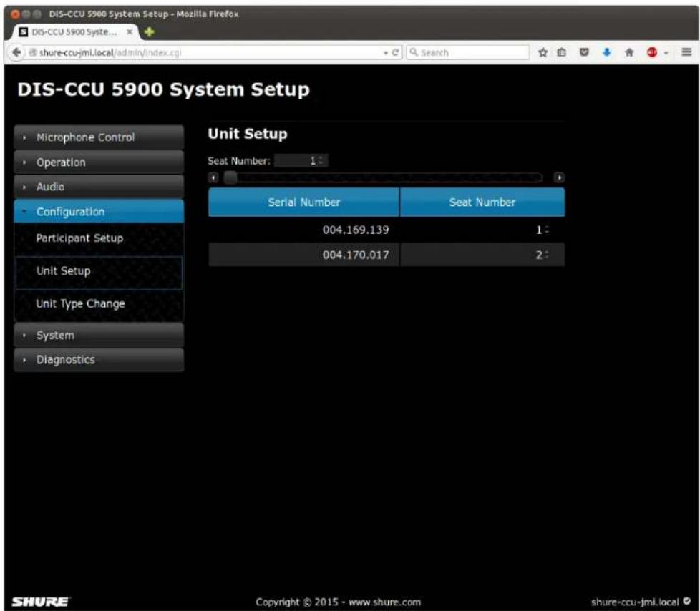Image resolution: width=700 pixels, height=611 pixels.
Task: Click the red adblock extension icon
Action: point(652,53)
